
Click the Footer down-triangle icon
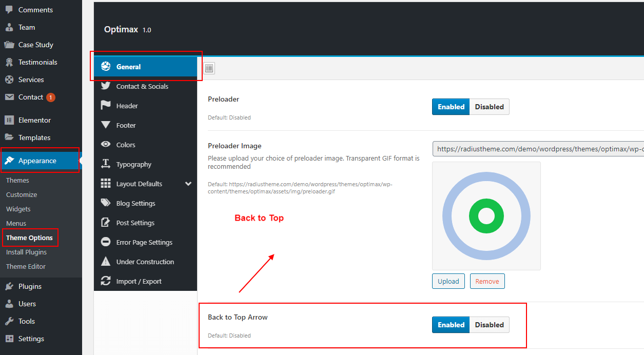pos(106,125)
